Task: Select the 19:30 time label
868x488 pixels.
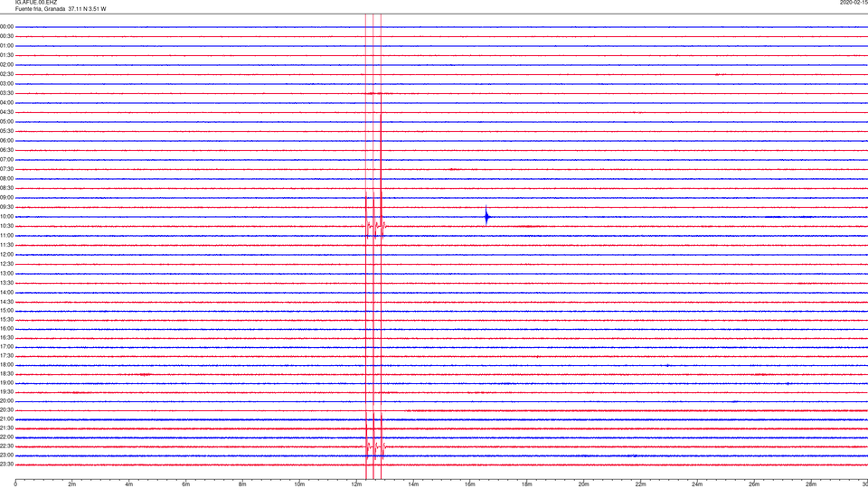Action: click(x=6, y=391)
